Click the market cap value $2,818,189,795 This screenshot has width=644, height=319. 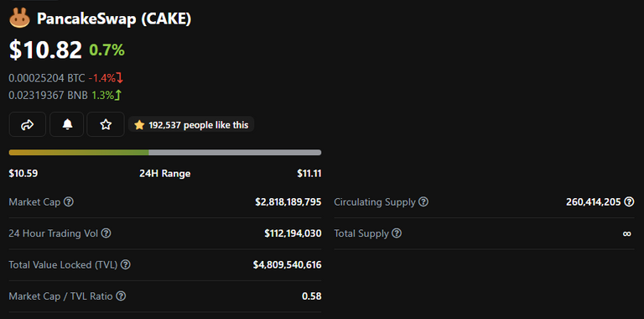(x=288, y=201)
